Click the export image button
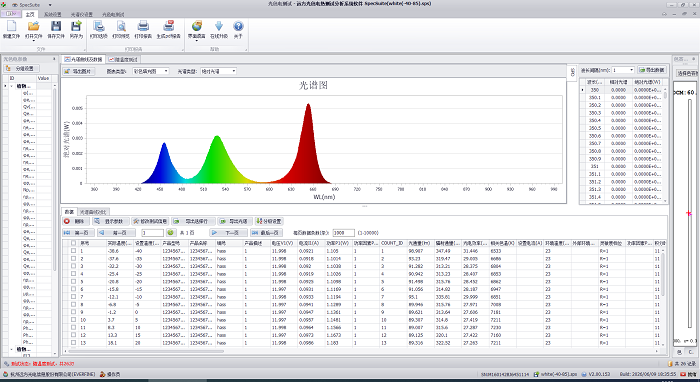 click(x=78, y=71)
